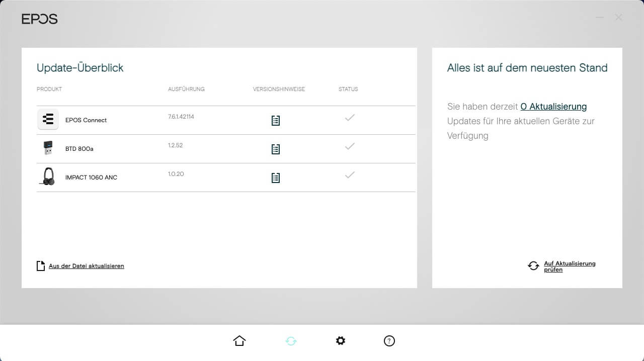The width and height of the screenshot is (644, 361).
Task: Click the 'Aus der Datei aktualisieren' link
Action: pos(86,266)
